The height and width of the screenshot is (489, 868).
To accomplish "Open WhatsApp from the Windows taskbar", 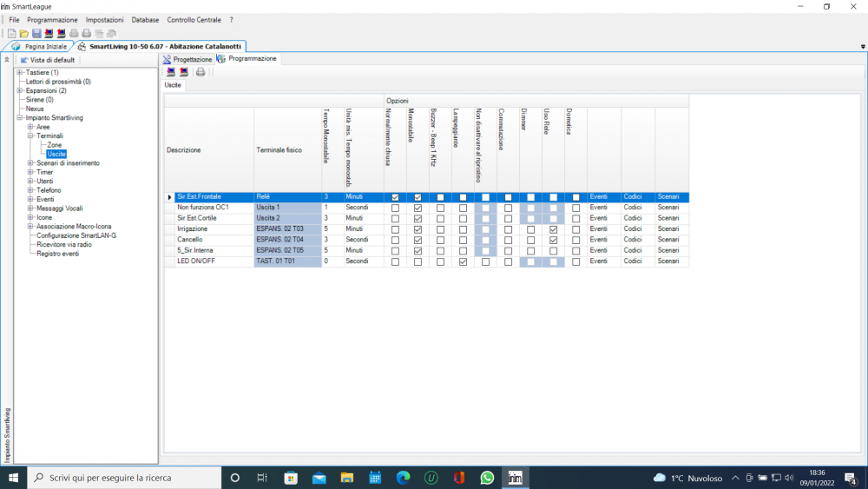I will click(x=487, y=478).
